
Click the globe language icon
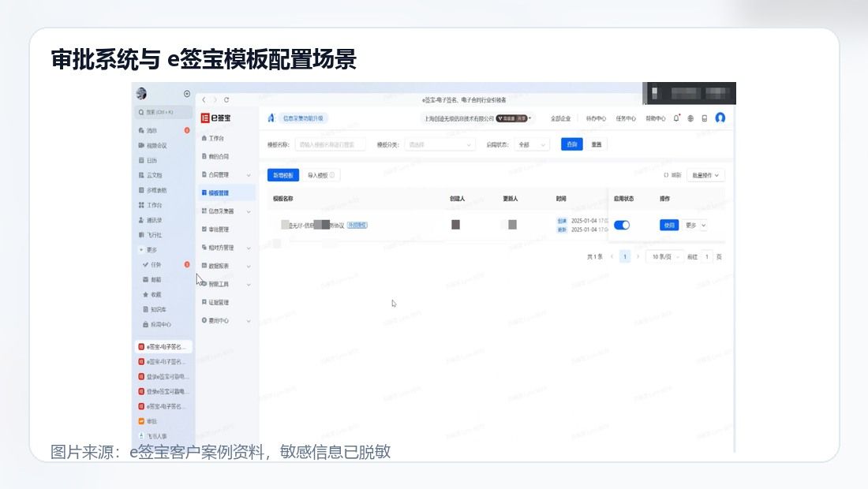[x=690, y=118]
